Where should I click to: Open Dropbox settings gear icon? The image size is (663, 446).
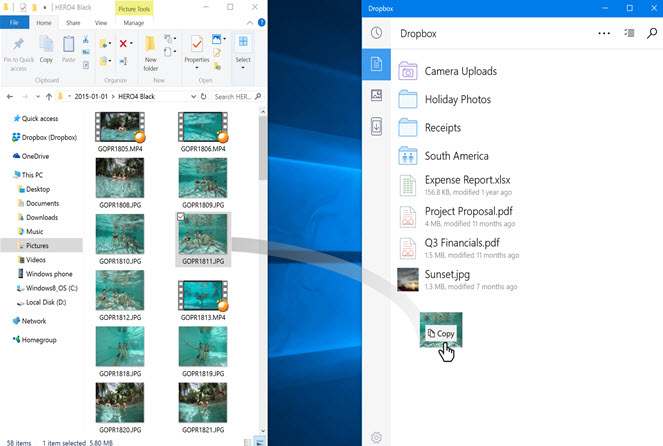(376, 438)
